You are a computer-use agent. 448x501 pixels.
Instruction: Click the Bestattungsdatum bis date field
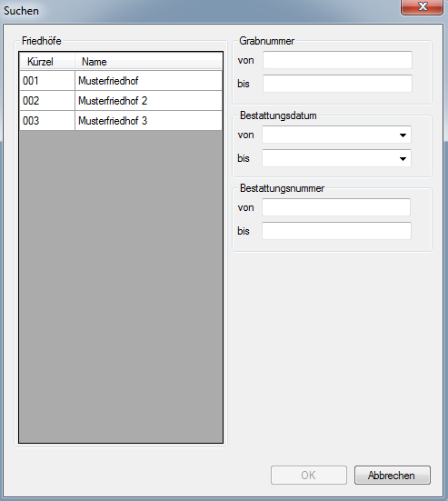tap(330, 158)
